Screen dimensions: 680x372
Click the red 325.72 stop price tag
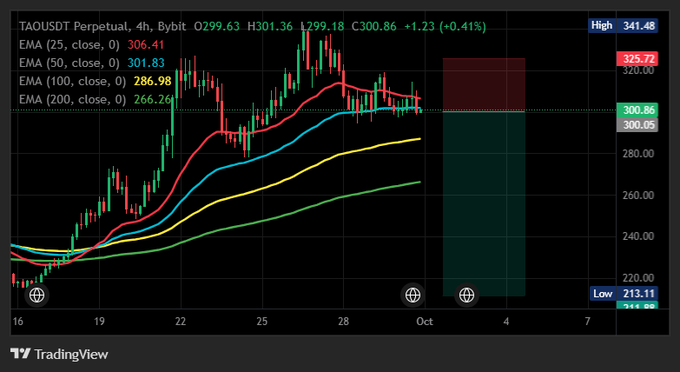[638, 59]
